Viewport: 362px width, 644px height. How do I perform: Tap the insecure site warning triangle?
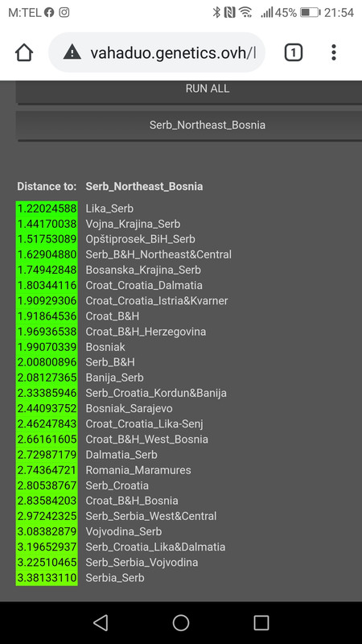pos(72,52)
